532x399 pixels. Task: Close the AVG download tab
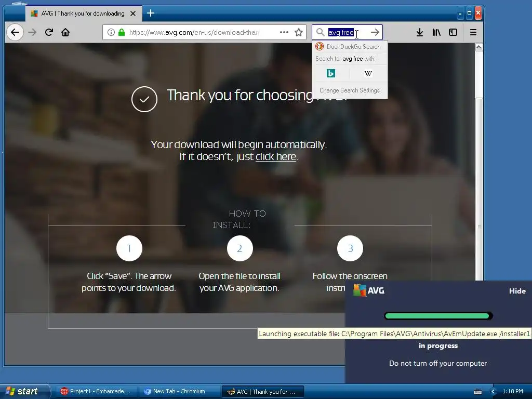(133, 14)
